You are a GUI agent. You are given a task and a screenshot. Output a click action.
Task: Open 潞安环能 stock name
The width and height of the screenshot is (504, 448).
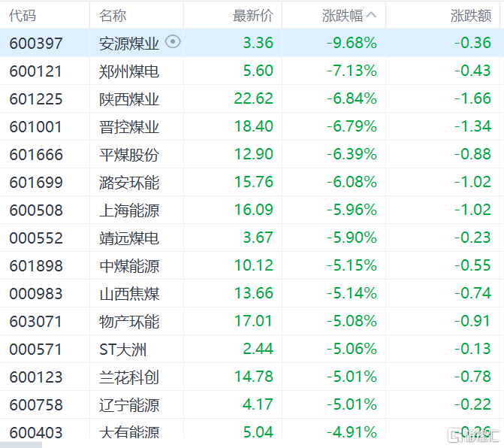click(129, 183)
